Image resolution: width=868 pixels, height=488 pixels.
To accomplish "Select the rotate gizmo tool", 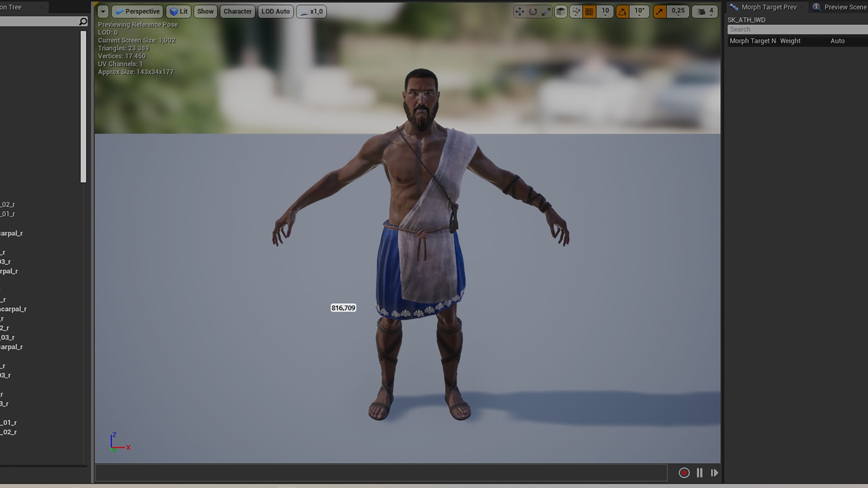I will (x=533, y=12).
